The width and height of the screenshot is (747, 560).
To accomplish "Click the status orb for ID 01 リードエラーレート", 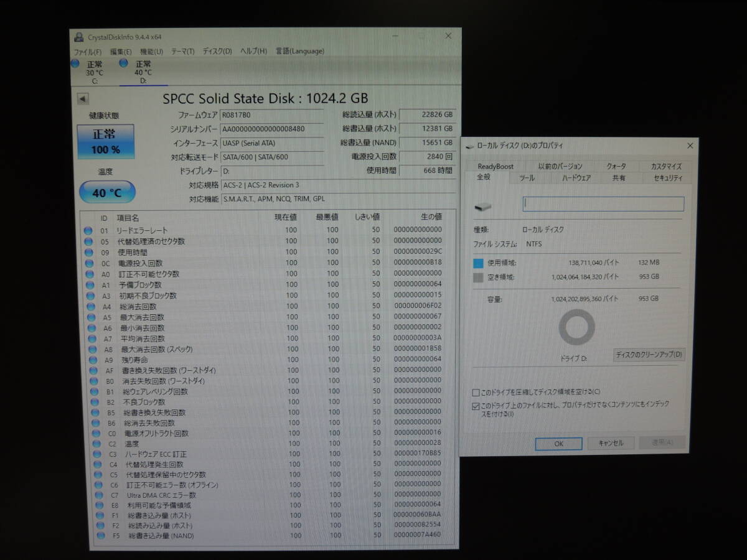I will click(x=88, y=230).
